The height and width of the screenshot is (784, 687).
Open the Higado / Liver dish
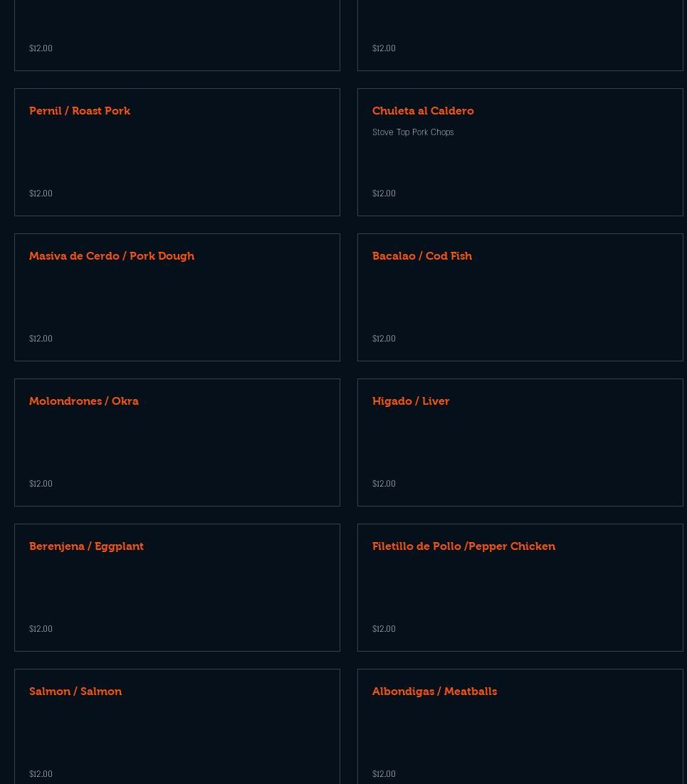pyautogui.click(x=411, y=401)
